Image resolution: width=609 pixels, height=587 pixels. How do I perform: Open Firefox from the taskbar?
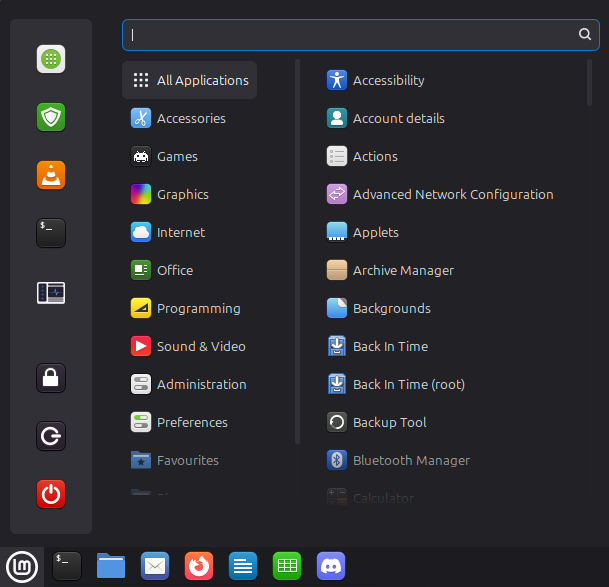pos(199,566)
